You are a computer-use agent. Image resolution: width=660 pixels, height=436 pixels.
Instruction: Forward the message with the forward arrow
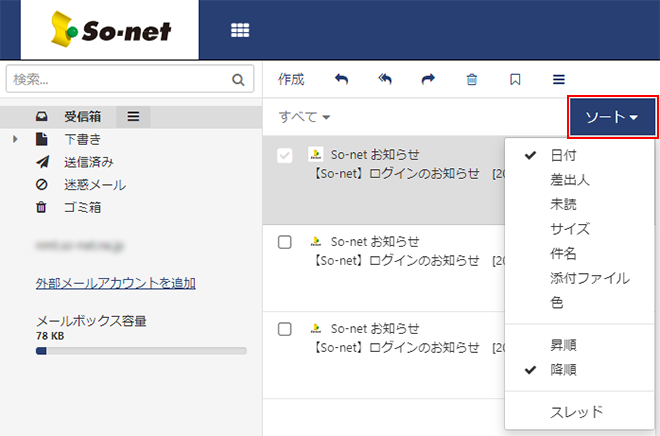[x=428, y=79]
